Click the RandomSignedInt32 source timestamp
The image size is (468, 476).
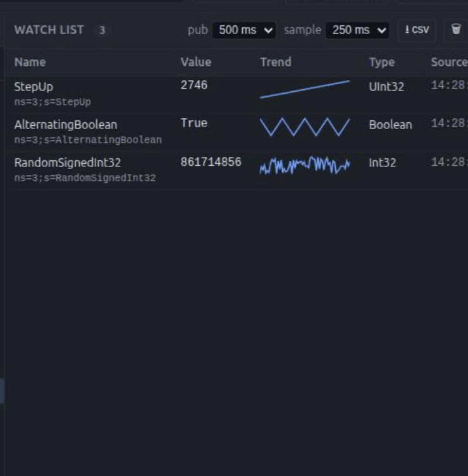coord(449,162)
